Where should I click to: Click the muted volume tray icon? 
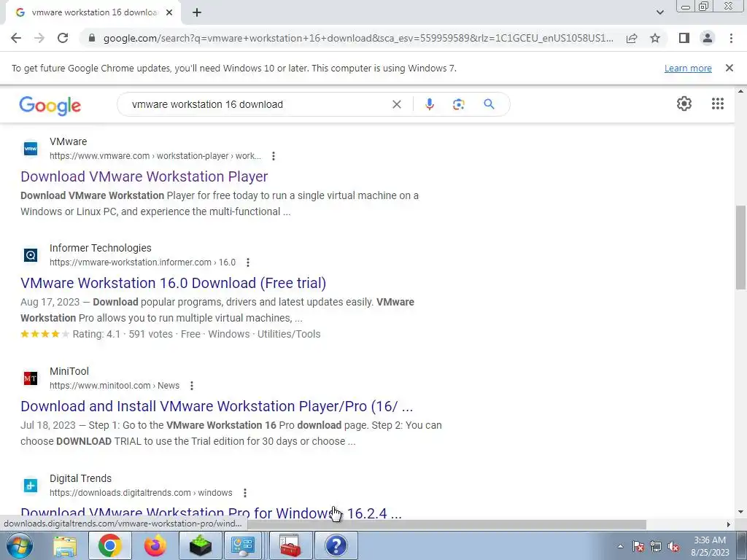click(673, 546)
